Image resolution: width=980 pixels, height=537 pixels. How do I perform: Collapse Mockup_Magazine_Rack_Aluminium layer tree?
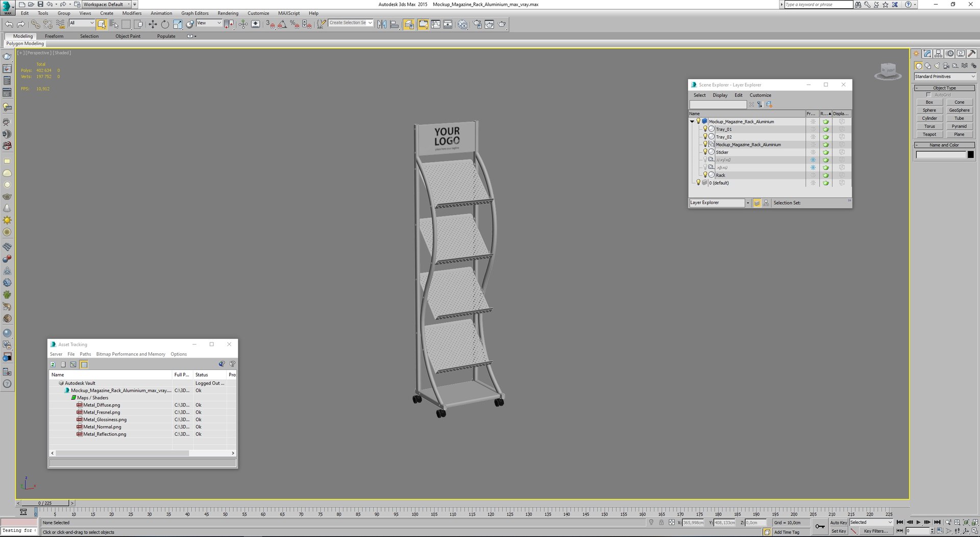coord(692,121)
